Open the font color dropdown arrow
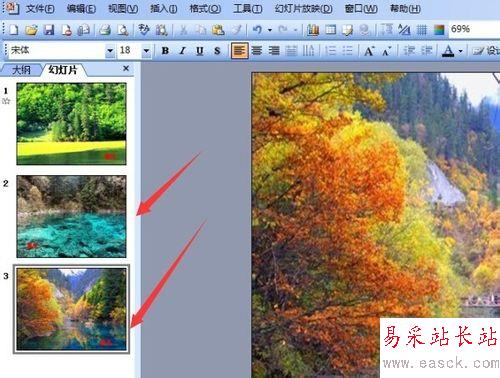Image resolution: width=500 pixels, height=378 pixels. pos(460,51)
